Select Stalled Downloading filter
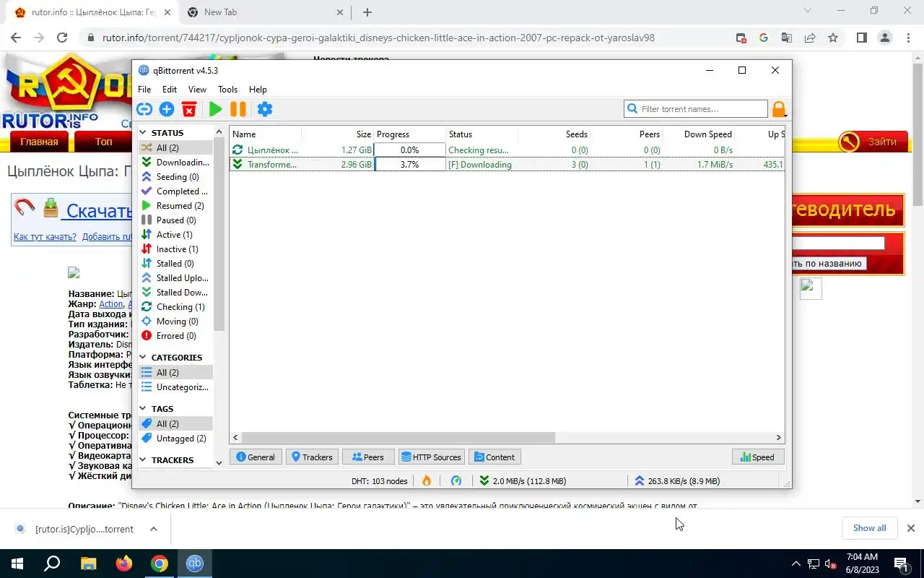 point(175,293)
